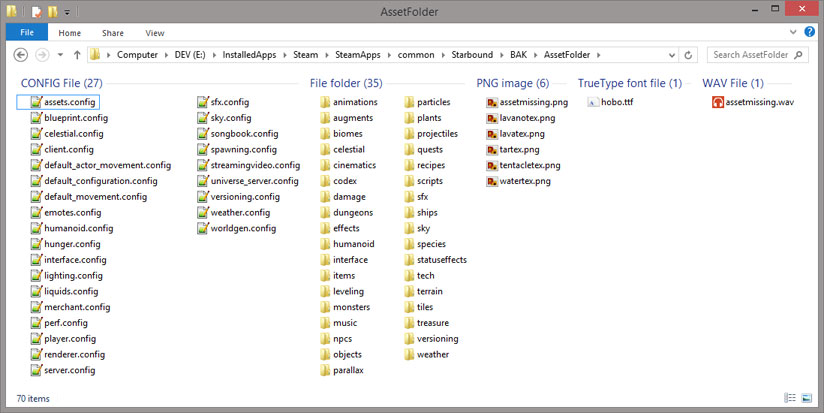Select the animations folder icon
This screenshot has height=413, width=824.
pos(325,102)
